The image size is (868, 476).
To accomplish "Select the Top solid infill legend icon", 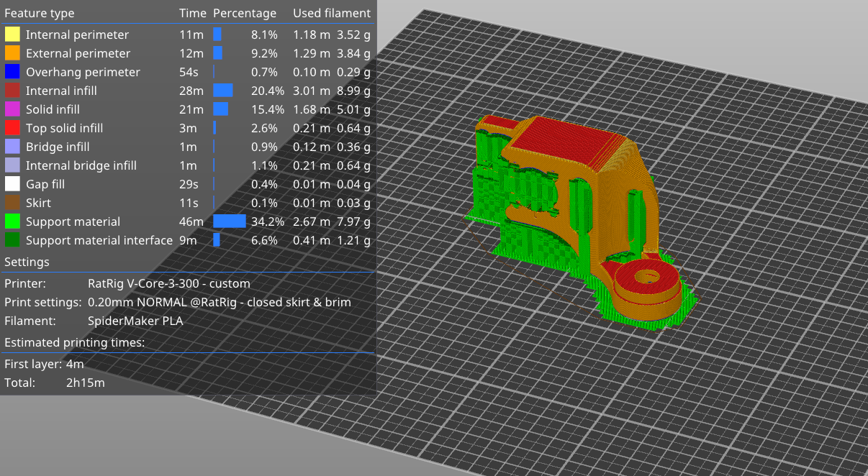I will [x=15, y=128].
